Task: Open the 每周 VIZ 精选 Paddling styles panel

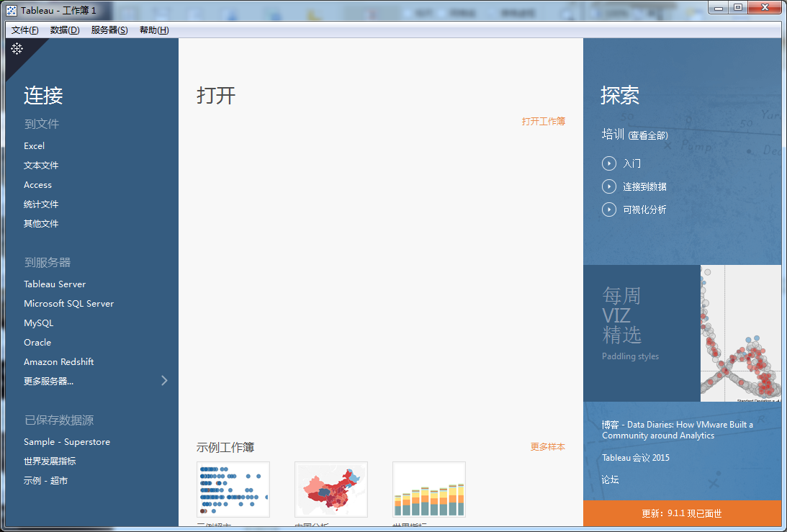Action: coord(642,333)
